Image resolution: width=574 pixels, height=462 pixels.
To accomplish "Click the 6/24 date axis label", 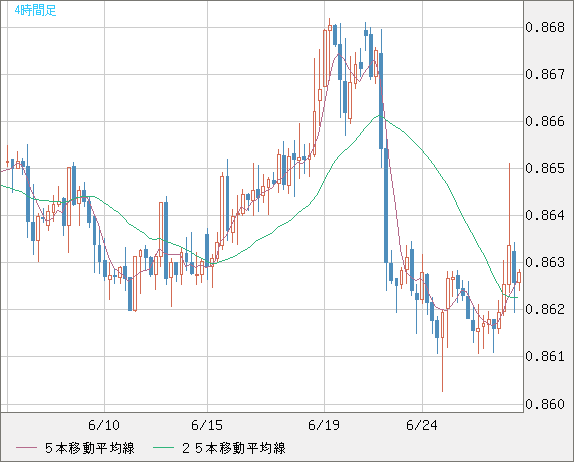I will pos(422,425).
